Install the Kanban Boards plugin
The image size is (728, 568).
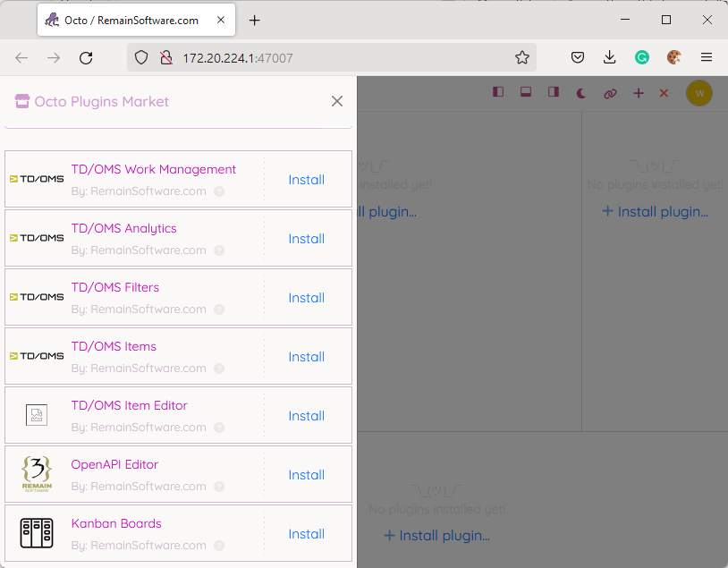[x=306, y=534]
